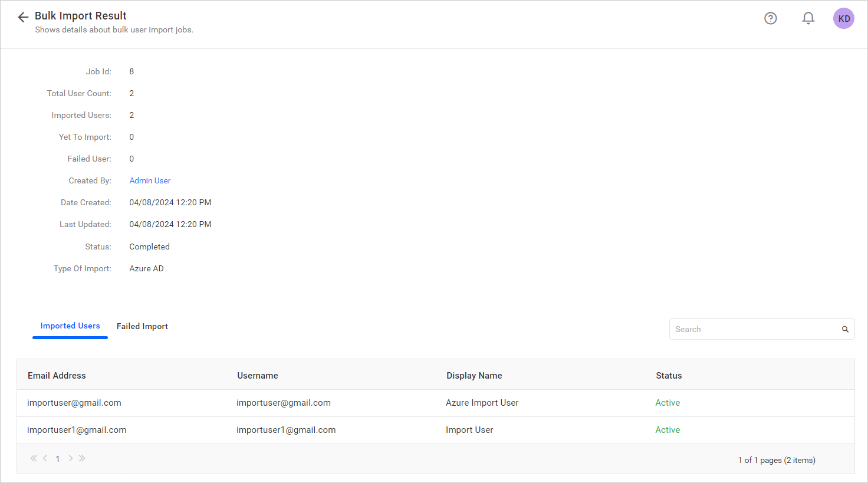Jump to last page using double-right chevron
Screen dimensions: 868x483
[x=82, y=458]
